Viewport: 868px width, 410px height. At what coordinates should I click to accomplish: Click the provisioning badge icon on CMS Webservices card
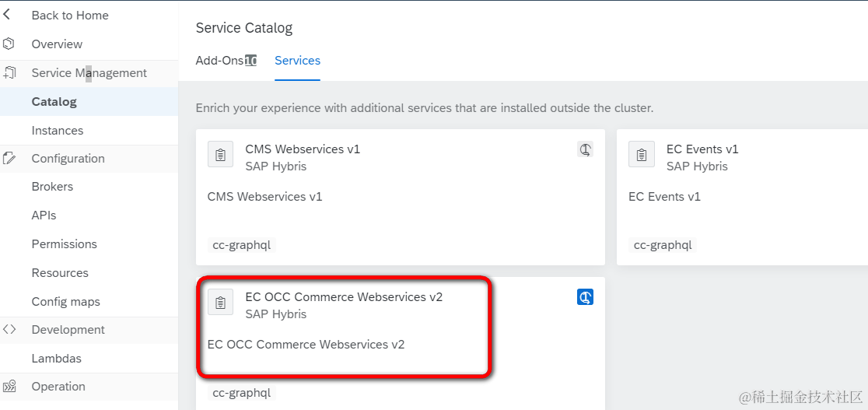pyautogui.click(x=585, y=149)
